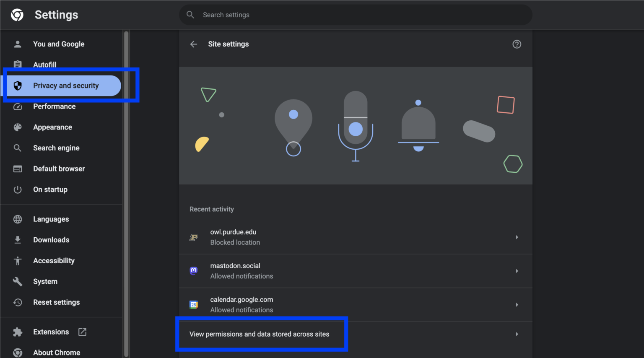Open the Autofill section

[61, 65]
